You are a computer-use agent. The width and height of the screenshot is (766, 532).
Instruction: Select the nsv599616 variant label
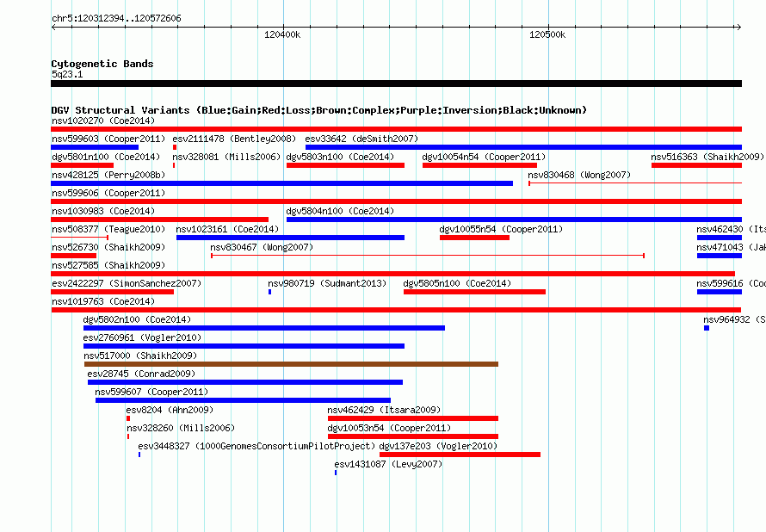tap(731, 283)
